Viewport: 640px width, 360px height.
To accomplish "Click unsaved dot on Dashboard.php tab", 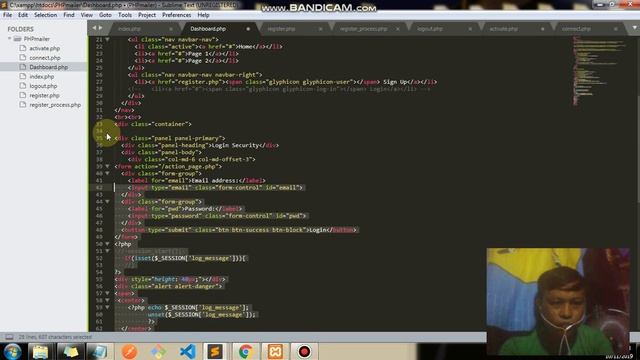I will point(248,29).
